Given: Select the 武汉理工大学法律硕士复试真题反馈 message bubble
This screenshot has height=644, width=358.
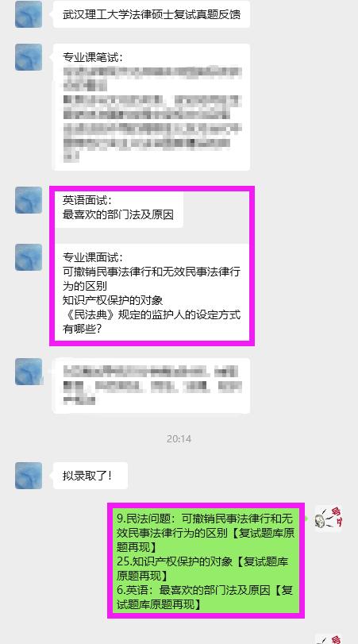Looking at the screenshot, I should [152, 14].
